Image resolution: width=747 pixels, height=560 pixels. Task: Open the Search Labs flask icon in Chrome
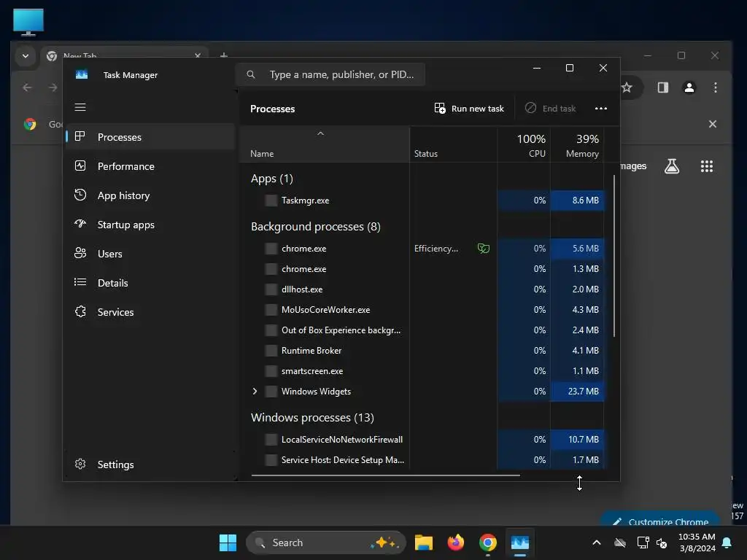[x=672, y=166]
